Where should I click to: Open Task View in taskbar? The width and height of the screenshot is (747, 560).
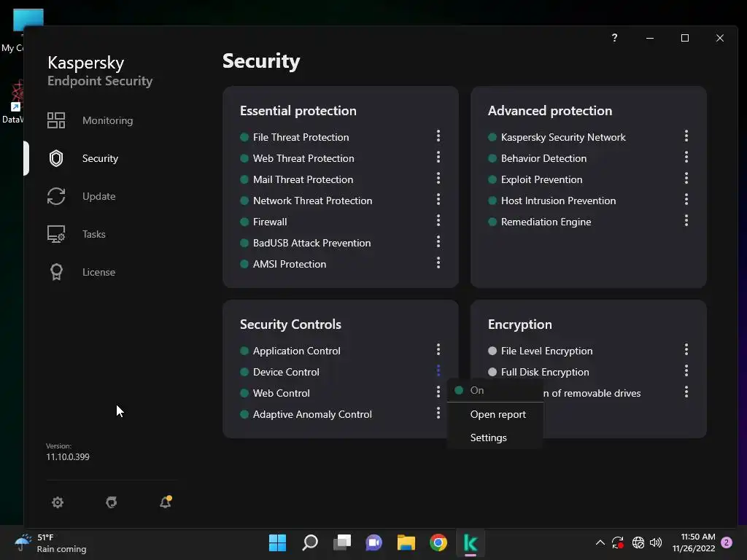(342, 542)
